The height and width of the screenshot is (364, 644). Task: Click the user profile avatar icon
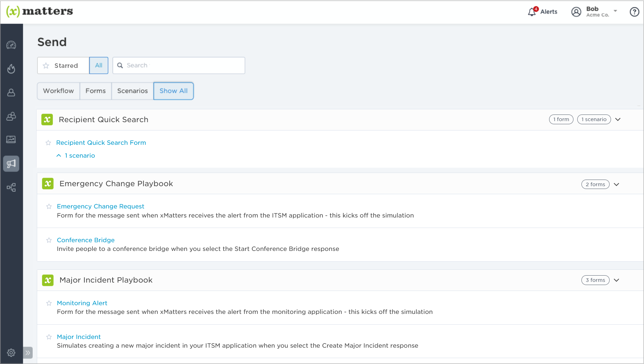pyautogui.click(x=576, y=12)
